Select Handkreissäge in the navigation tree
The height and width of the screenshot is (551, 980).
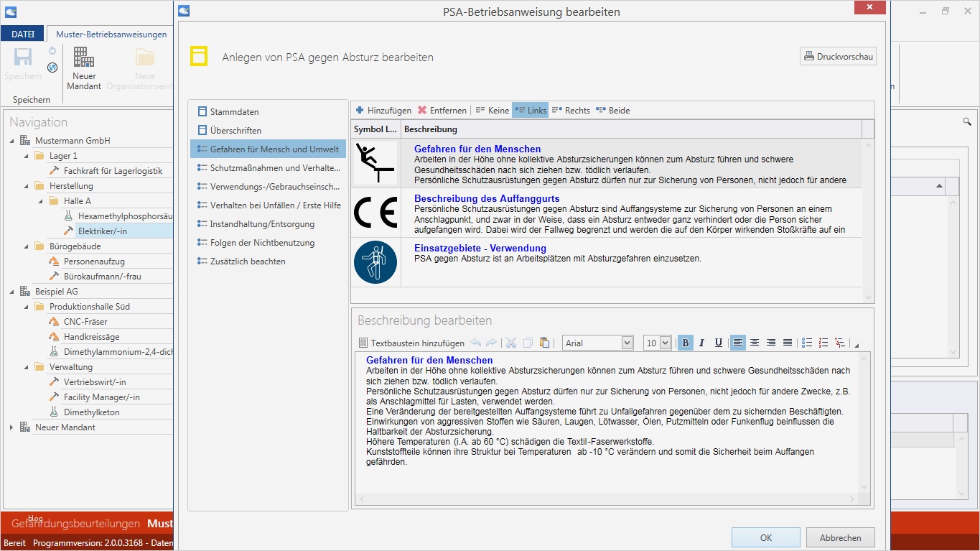[x=91, y=337]
